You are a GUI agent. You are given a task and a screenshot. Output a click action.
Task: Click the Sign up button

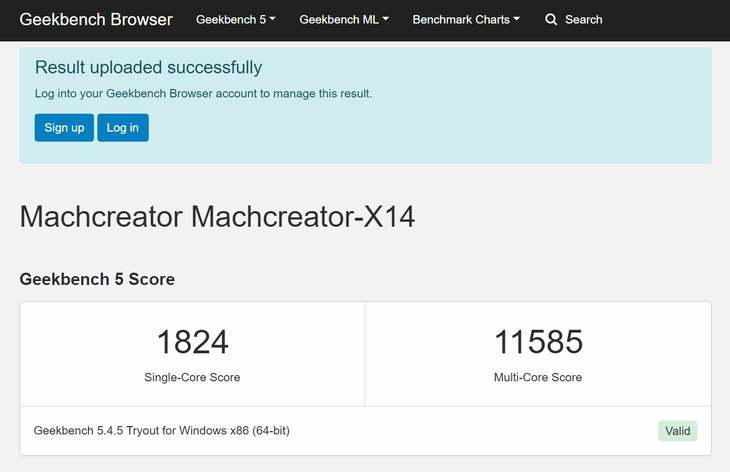click(x=64, y=128)
